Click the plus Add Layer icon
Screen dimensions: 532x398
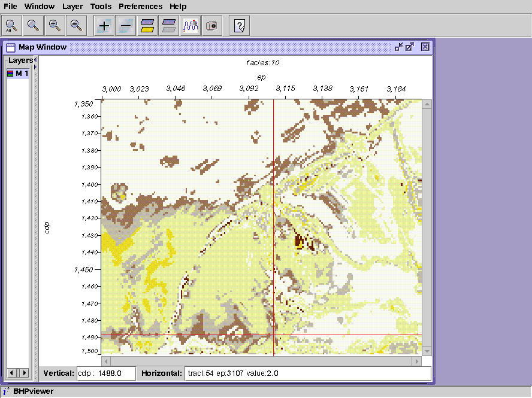pyautogui.click(x=104, y=26)
